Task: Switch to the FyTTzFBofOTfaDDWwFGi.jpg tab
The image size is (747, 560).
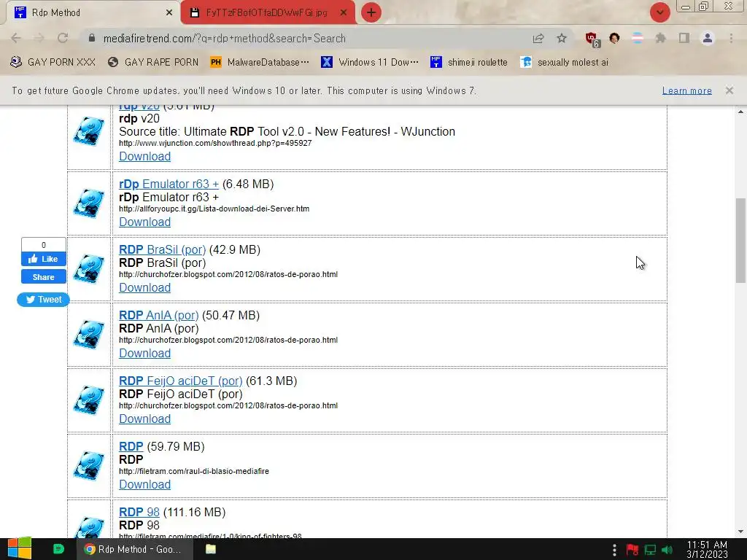Action: [x=268, y=12]
